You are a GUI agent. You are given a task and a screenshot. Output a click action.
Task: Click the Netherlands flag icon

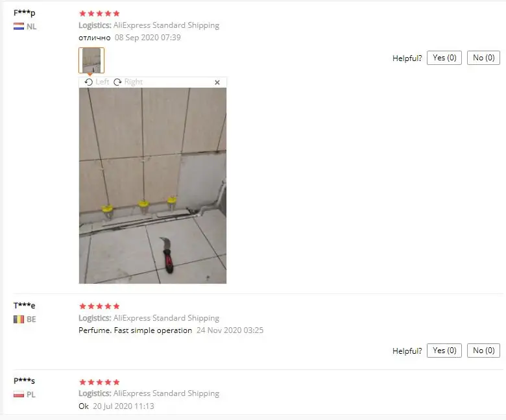coord(19,27)
